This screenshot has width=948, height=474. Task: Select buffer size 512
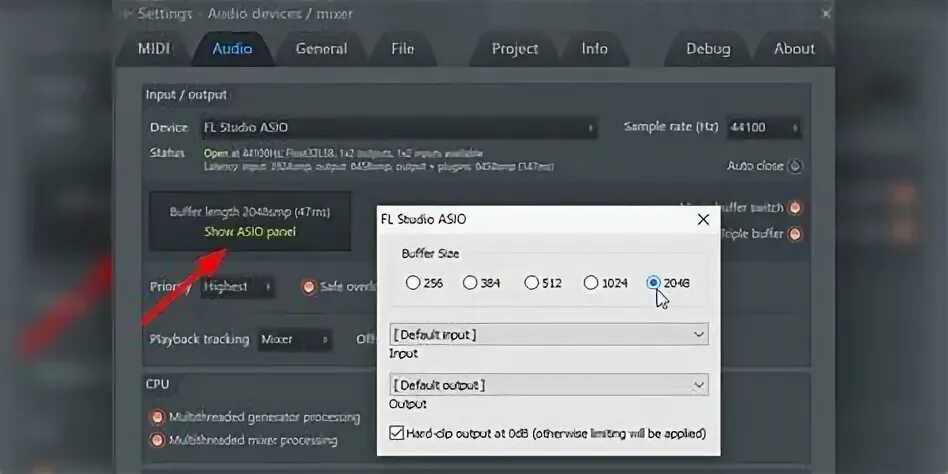pyautogui.click(x=531, y=283)
